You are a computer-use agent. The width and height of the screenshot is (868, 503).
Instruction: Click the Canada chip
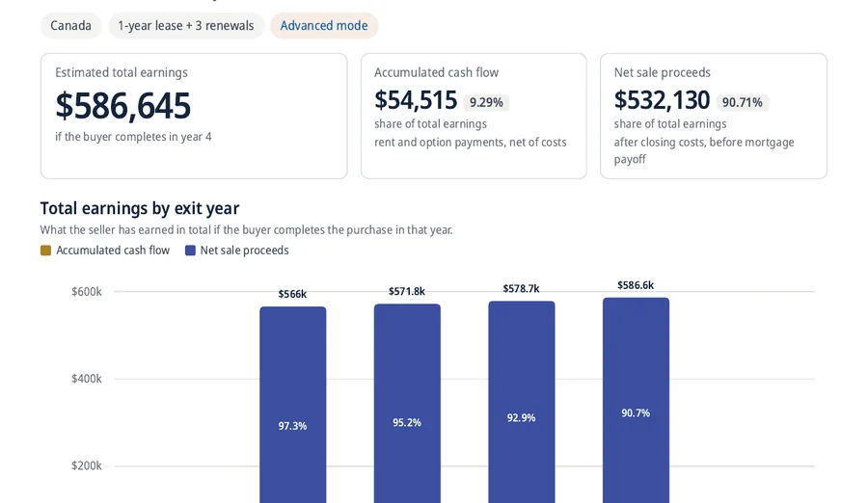tap(70, 25)
